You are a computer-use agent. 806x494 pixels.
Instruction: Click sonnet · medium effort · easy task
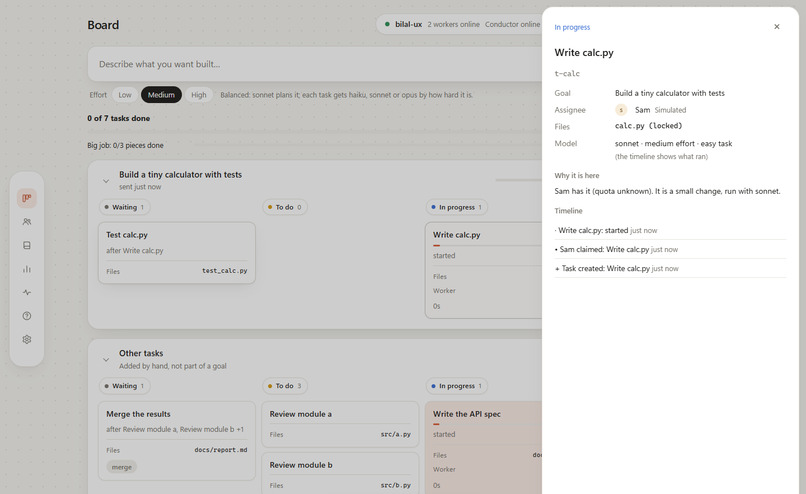click(x=673, y=143)
